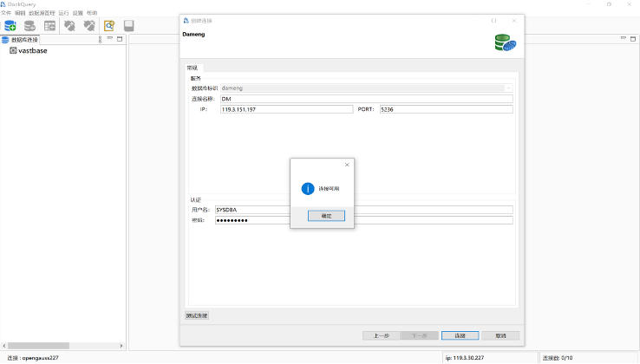Select the 常规 tab in dialog

(x=193, y=68)
